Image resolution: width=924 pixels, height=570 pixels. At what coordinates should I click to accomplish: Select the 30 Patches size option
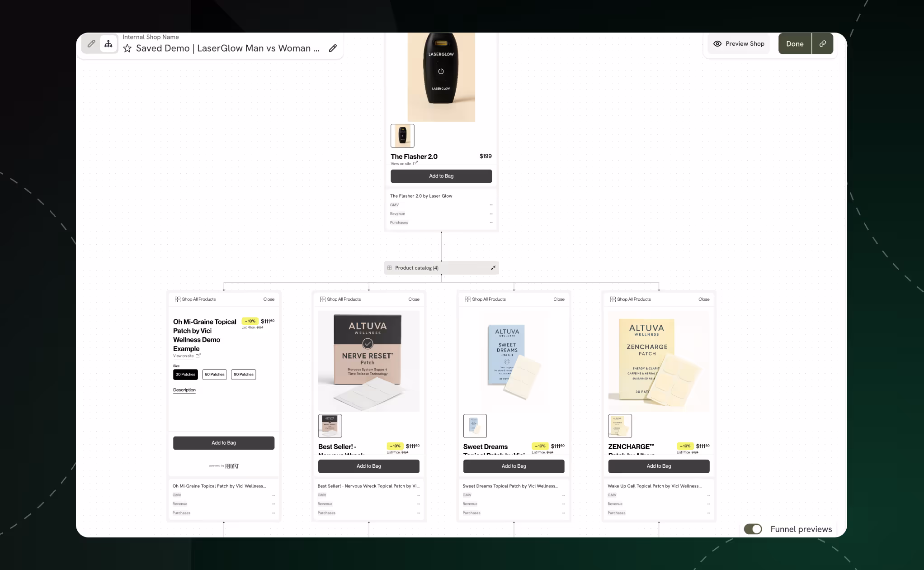185,375
